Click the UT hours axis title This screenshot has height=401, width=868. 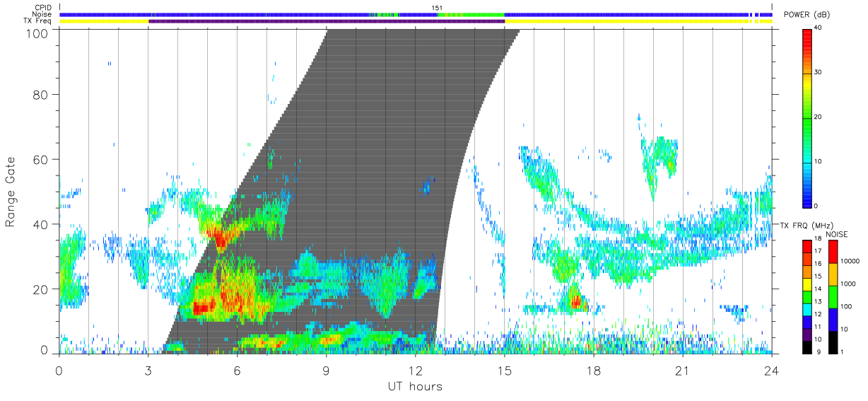click(415, 386)
